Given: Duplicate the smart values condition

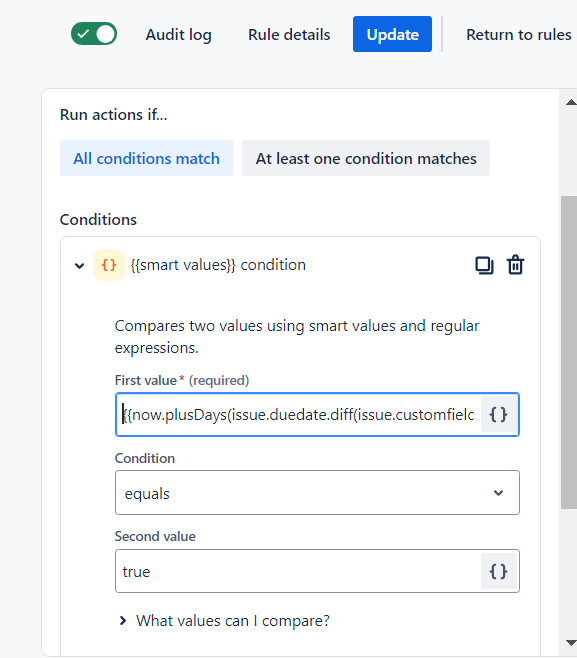Looking at the screenshot, I should coord(484,265).
